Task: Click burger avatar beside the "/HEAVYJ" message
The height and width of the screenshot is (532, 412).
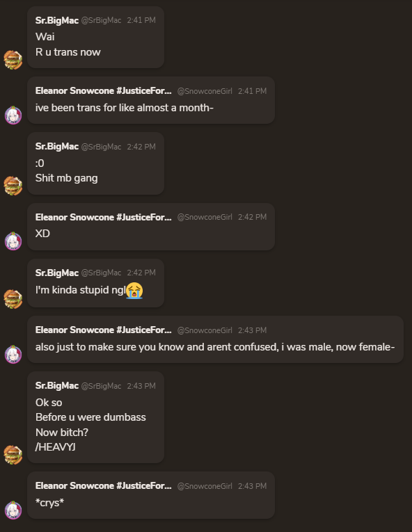Action: pyautogui.click(x=13, y=455)
